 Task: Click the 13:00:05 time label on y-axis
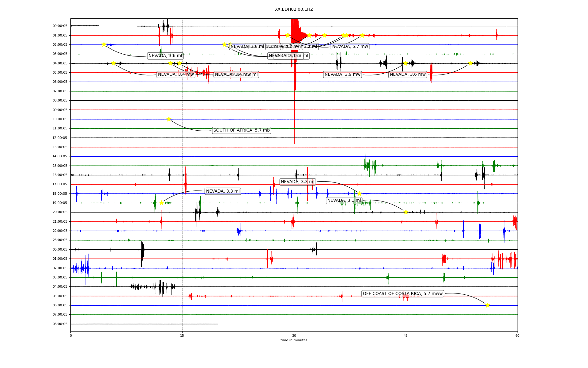click(60, 147)
